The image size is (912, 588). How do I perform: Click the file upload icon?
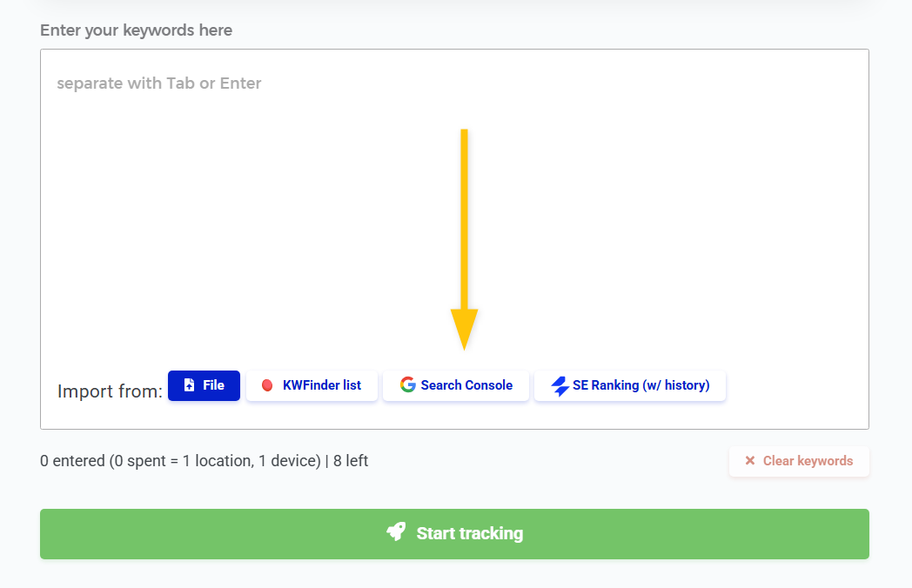(x=189, y=385)
